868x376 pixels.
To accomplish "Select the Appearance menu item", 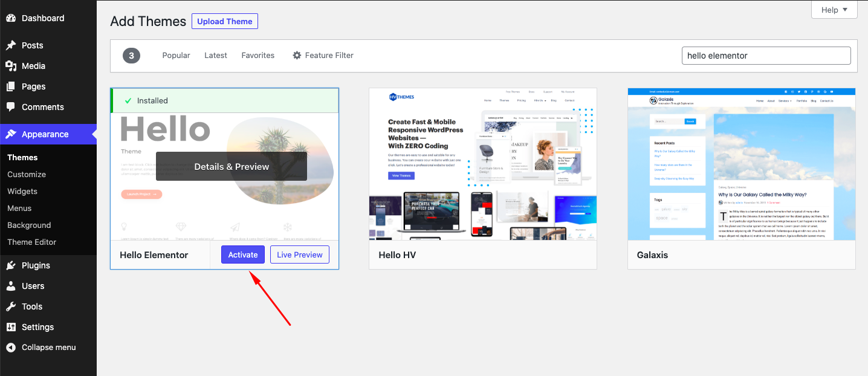I will 48,134.
